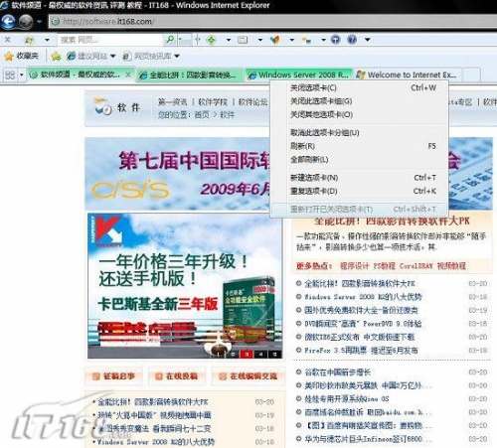Switch to the Windows Server 2008 R... tab
This screenshot has width=497, height=448.
coord(298,75)
